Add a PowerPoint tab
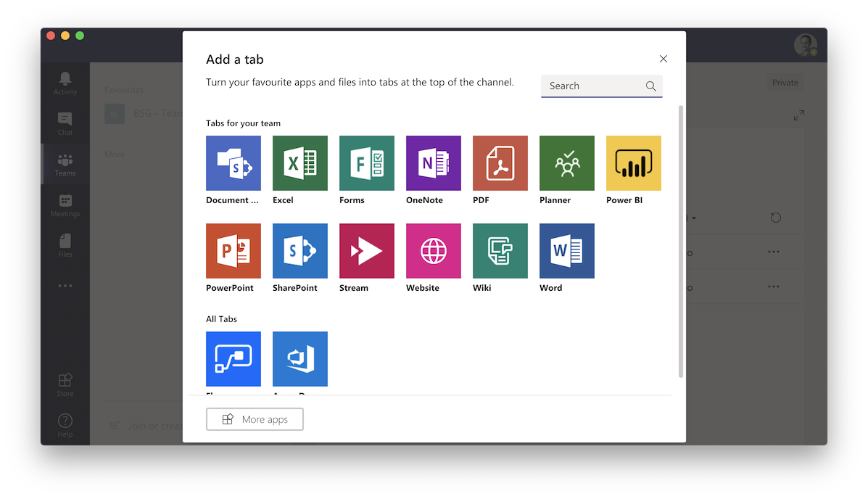The height and width of the screenshot is (499, 868). [x=233, y=251]
